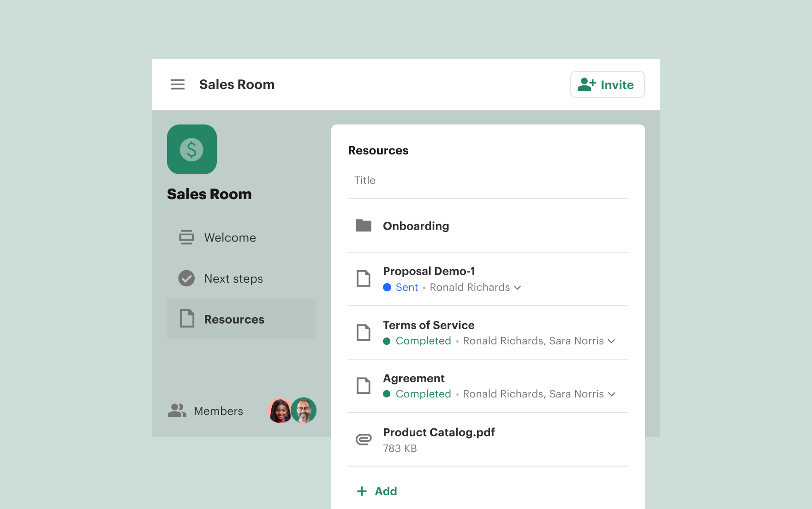Expand the Terms of Service recipients chevron

pos(612,341)
